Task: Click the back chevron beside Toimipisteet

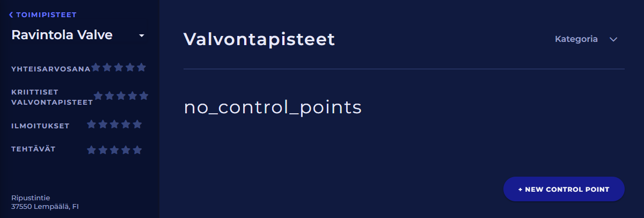Action: click(x=11, y=15)
